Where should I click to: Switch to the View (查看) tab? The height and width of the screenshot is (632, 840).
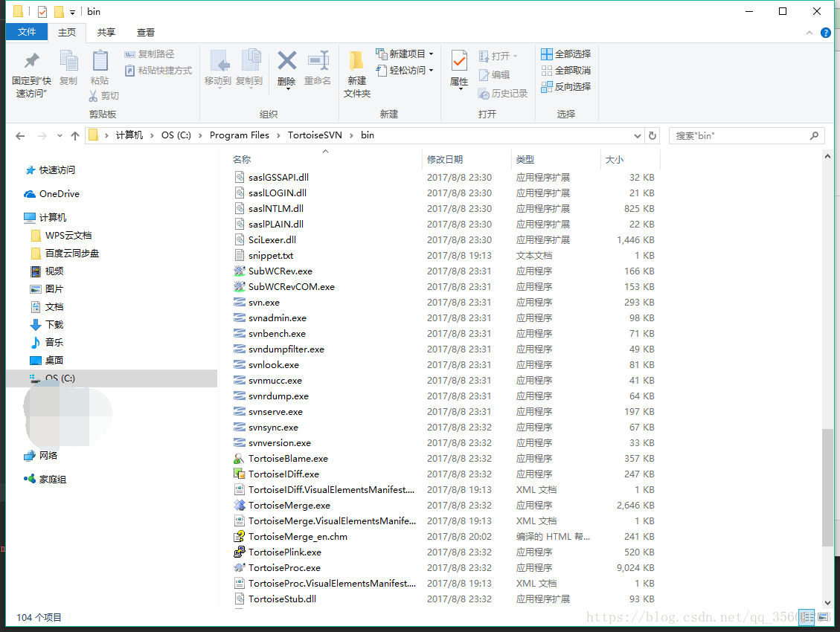tap(146, 32)
